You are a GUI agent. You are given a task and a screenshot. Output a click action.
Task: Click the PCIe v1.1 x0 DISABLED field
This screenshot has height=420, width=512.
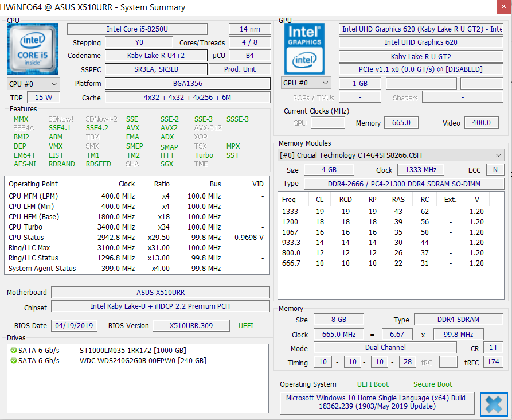click(x=421, y=69)
